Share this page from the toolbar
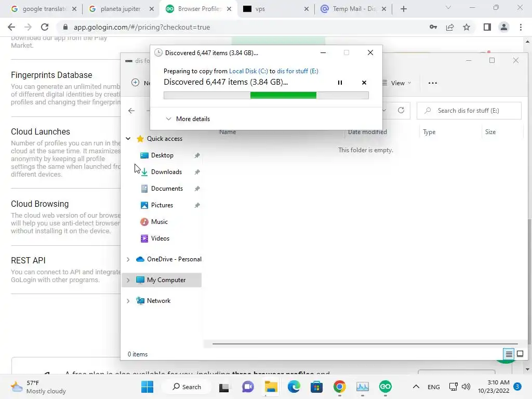 [x=450, y=27]
